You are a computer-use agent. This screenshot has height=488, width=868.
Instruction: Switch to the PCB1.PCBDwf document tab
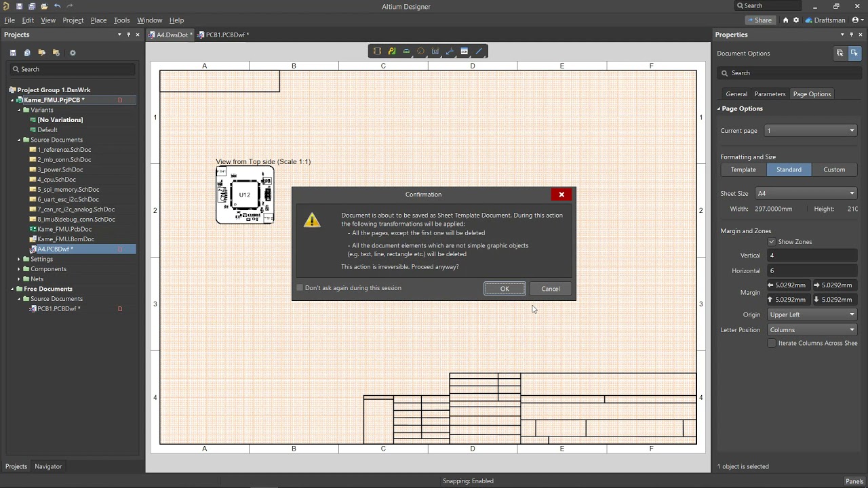click(224, 35)
